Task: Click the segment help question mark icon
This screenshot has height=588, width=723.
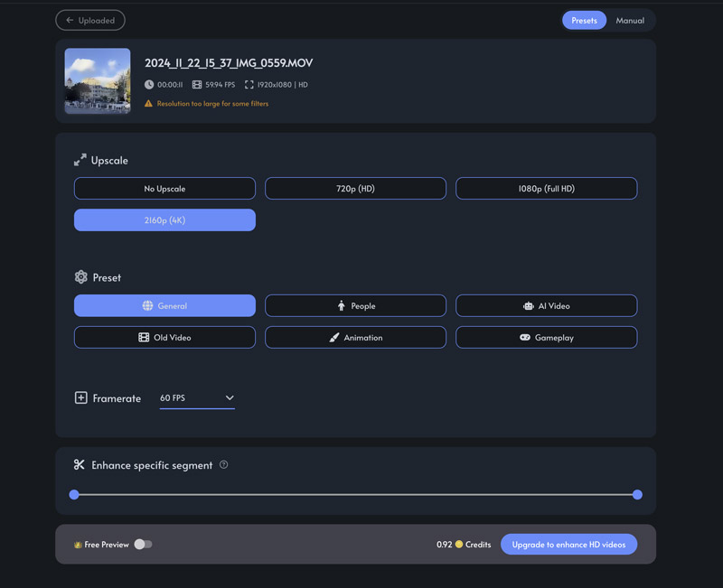Action: click(x=223, y=464)
